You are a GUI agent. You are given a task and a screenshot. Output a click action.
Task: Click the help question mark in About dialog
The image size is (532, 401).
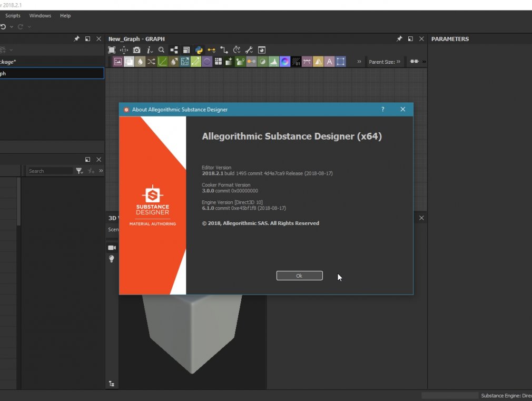click(383, 109)
